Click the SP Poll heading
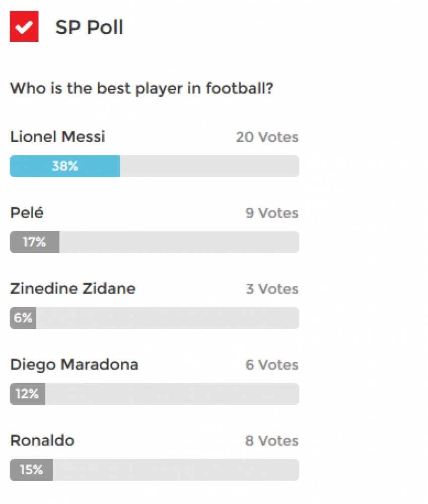 coord(89,27)
